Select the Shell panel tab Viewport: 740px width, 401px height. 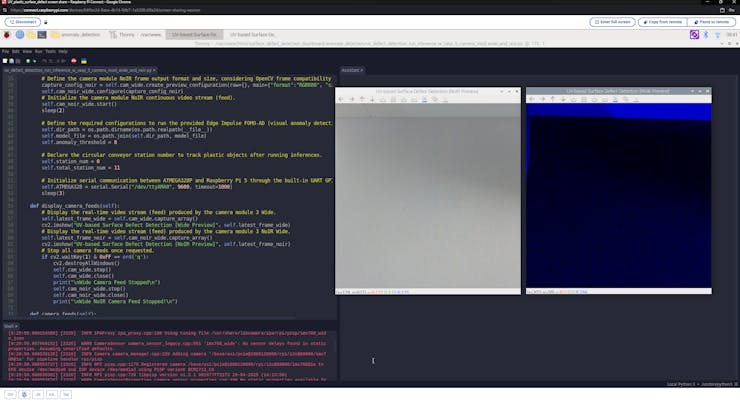10,326
